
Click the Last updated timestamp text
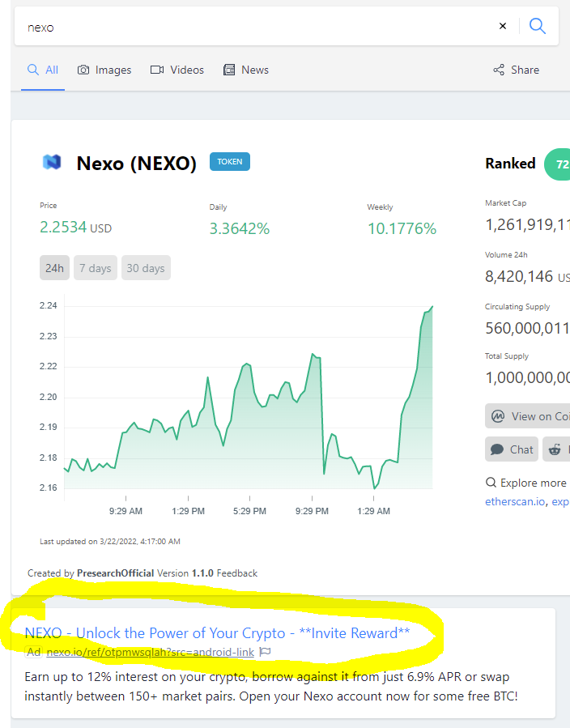click(x=110, y=542)
